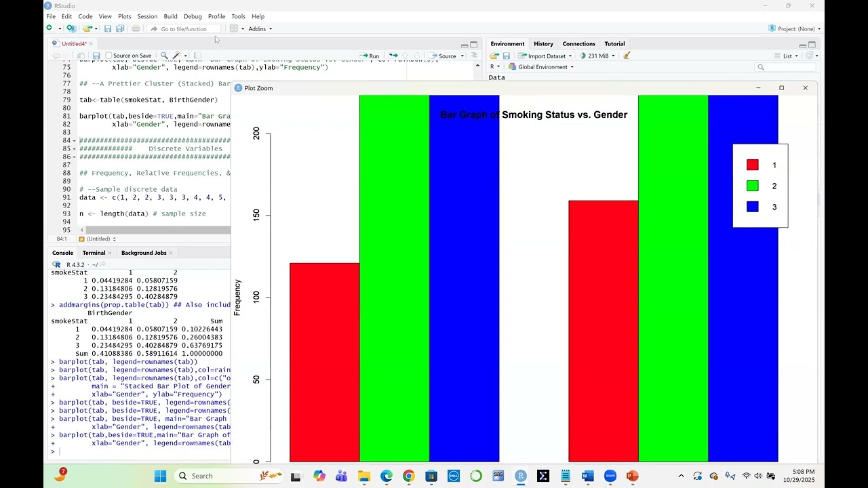Open the recent files dropdown arrow
The width and height of the screenshot is (868, 488).
(96, 28)
